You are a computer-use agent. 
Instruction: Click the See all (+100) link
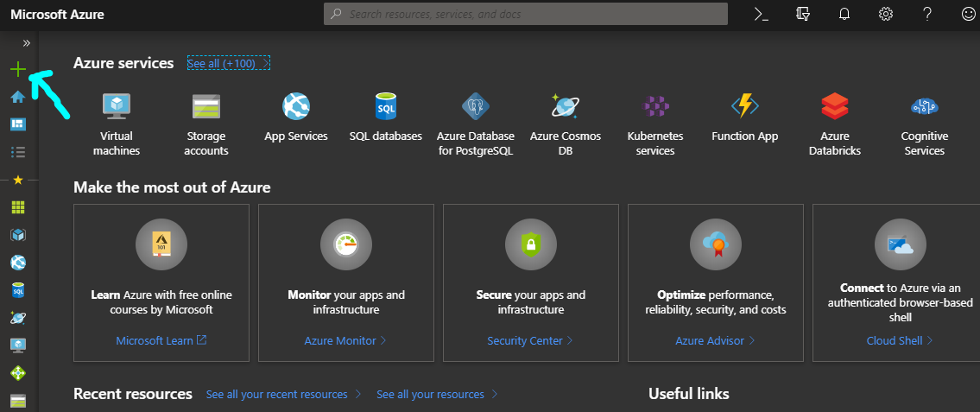click(229, 63)
